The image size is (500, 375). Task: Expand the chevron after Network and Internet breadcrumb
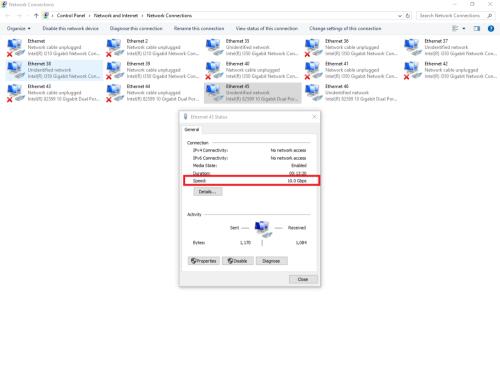click(142, 16)
